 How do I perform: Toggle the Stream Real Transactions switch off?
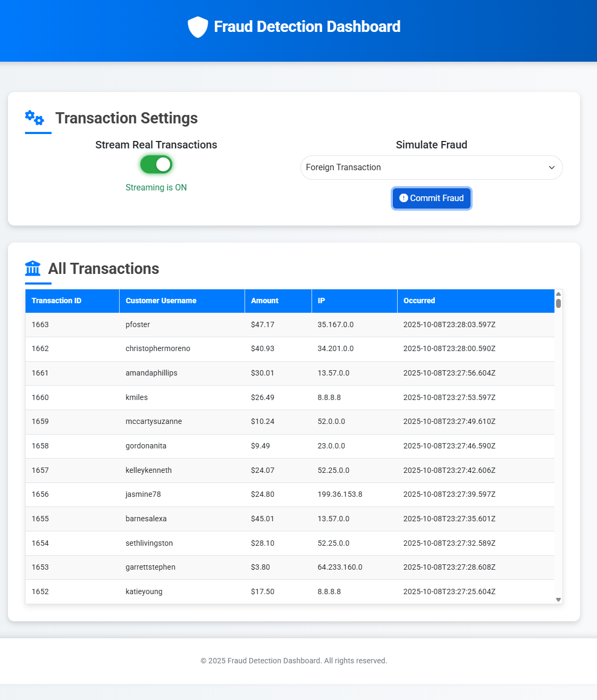click(x=156, y=165)
